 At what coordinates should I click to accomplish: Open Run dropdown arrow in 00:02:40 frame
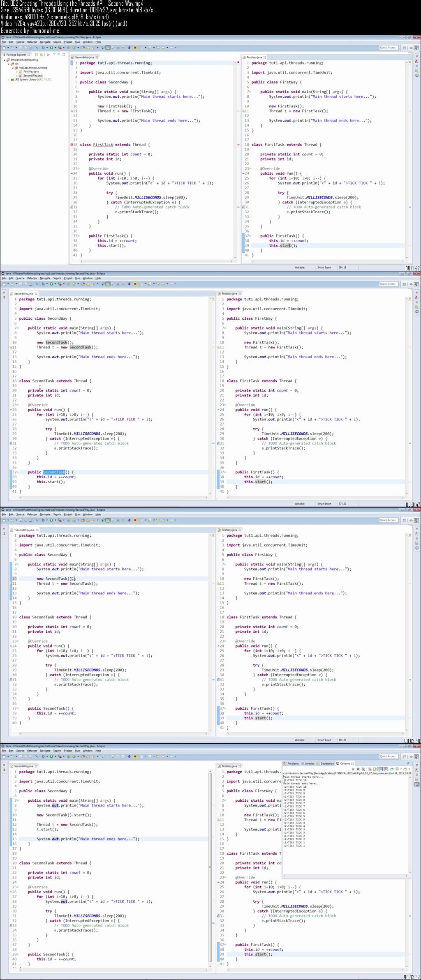(56, 520)
